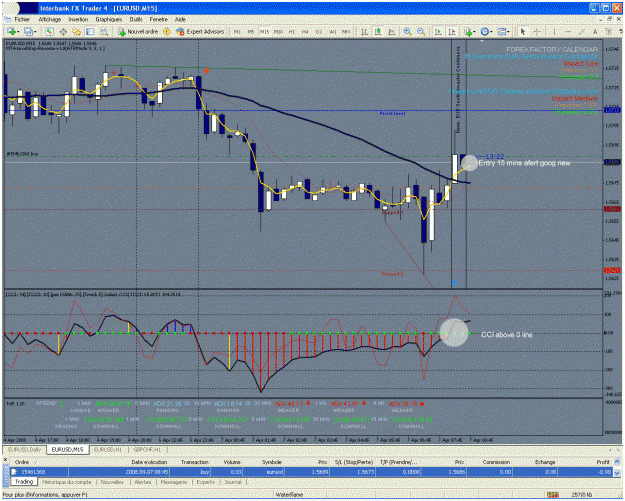The image size is (625, 501).
Task: Toggle the Market Watch window icon
Action: point(49,31)
